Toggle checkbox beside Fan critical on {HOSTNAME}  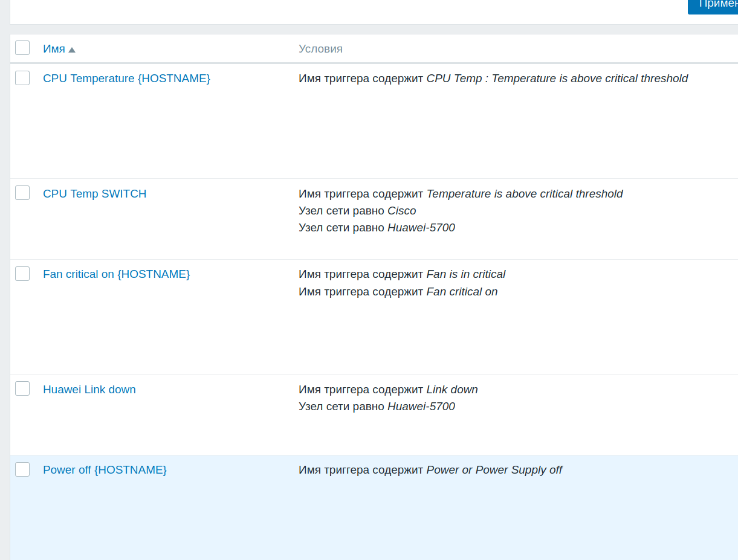[22, 274]
